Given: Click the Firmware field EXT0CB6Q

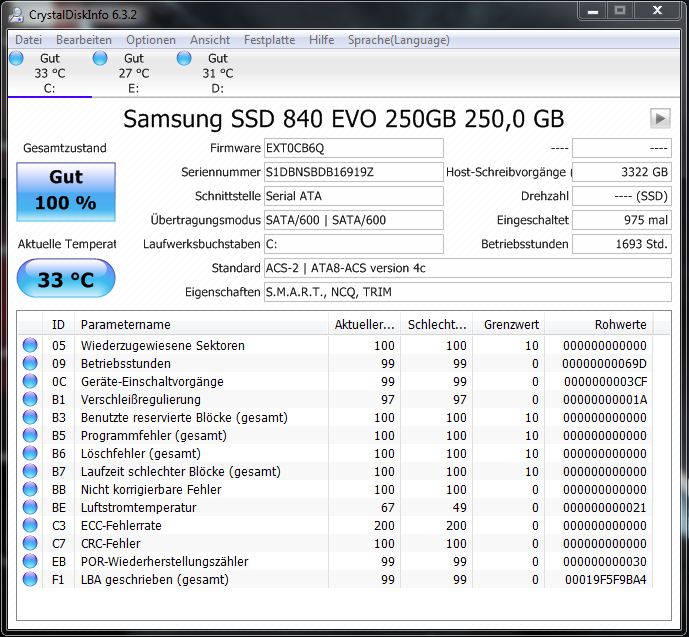Looking at the screenshot, I should coord(354,148).
